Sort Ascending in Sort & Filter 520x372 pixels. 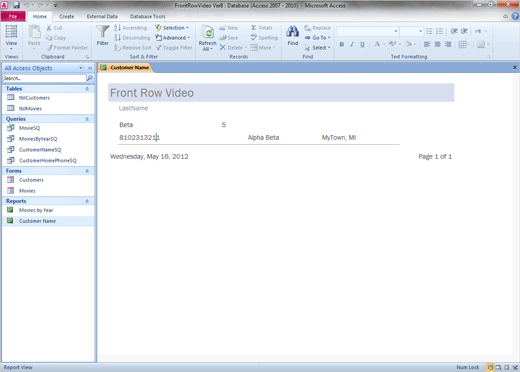click(x=130, y=28)
